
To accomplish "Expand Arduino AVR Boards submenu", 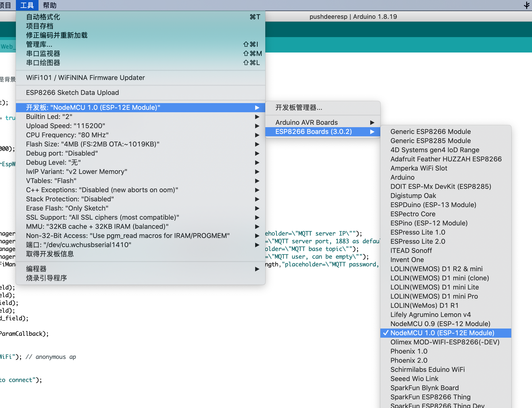I will pos(323,123).
